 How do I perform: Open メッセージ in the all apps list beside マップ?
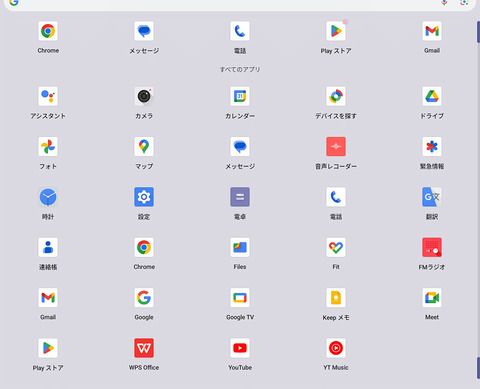pos(240,147)
